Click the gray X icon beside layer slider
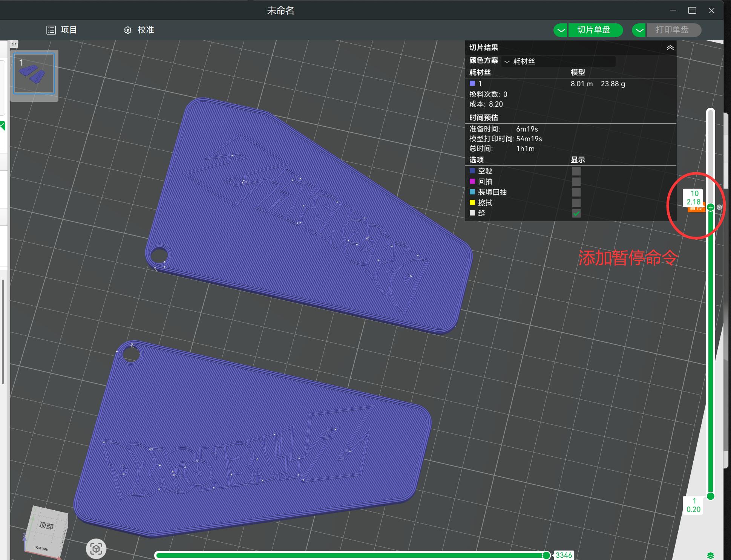Image resolution: width=731 pixels, height=560 pixels. 719,207
